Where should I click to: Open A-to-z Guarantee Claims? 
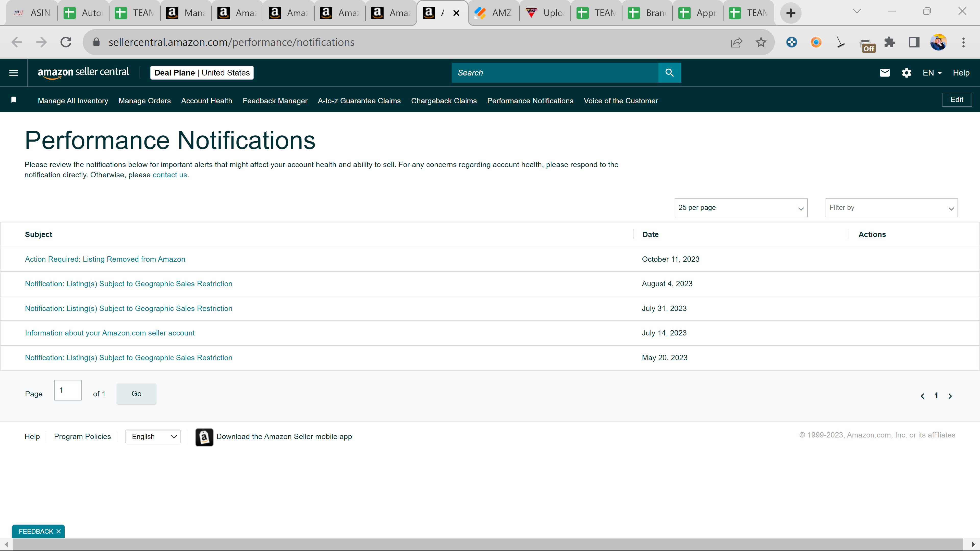click(359, 101)
